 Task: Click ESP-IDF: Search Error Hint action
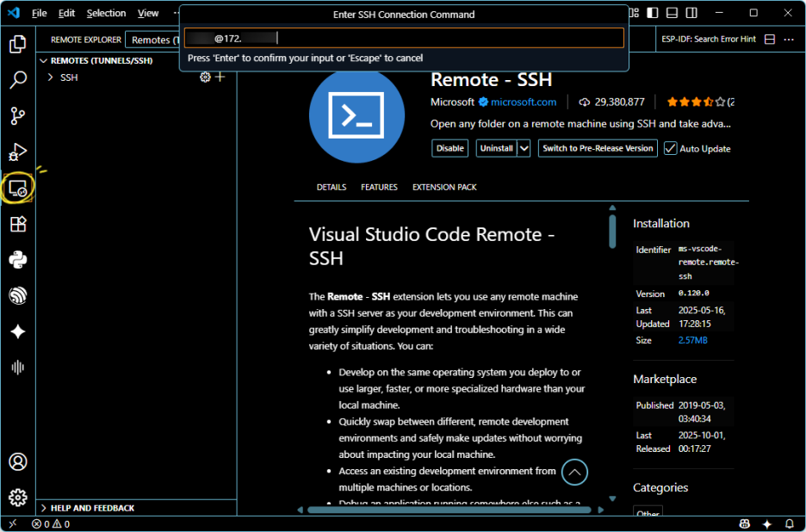tap(709, 40)
